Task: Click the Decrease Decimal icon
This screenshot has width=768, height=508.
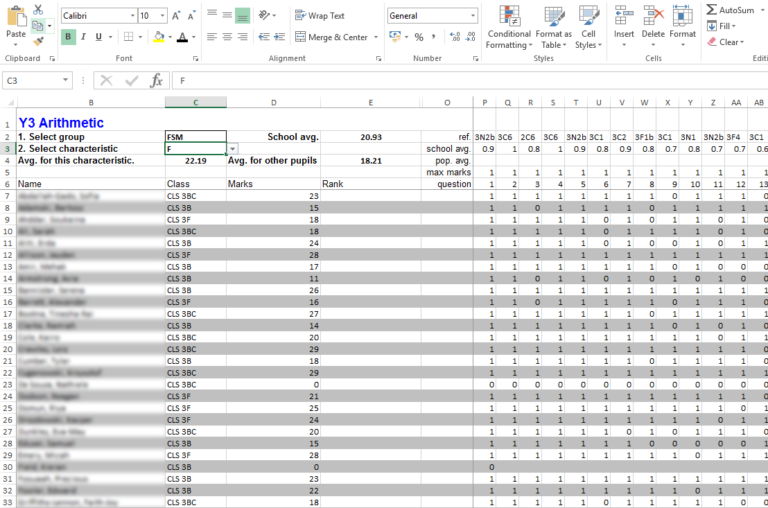Action: point(471,37)
